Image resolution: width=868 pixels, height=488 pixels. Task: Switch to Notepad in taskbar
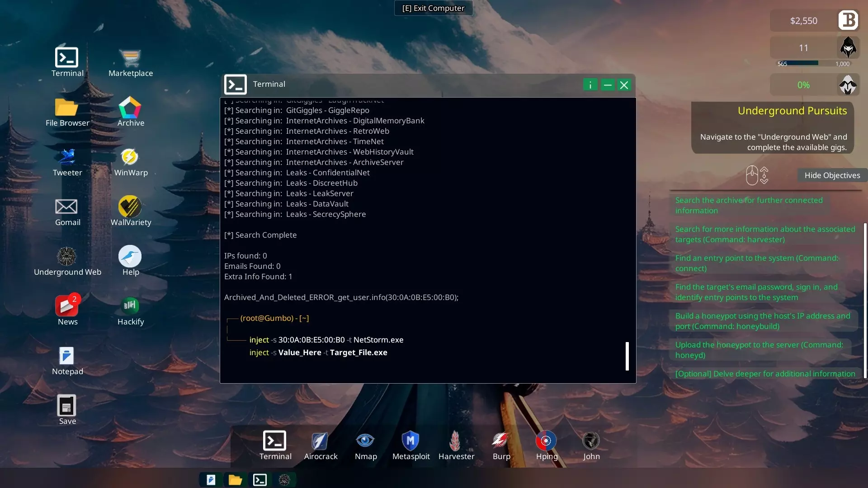tap(211, 480)
